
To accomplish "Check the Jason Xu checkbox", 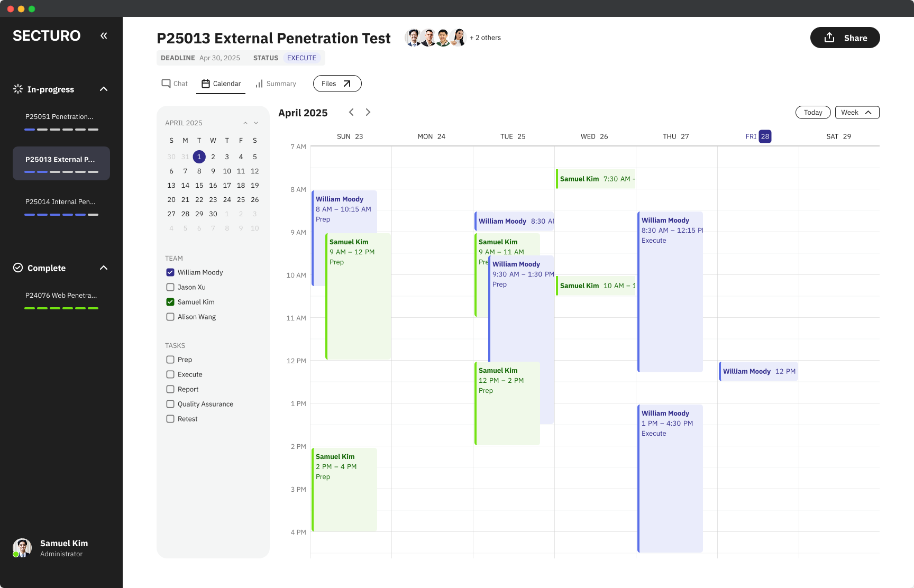I will (170, 287).
